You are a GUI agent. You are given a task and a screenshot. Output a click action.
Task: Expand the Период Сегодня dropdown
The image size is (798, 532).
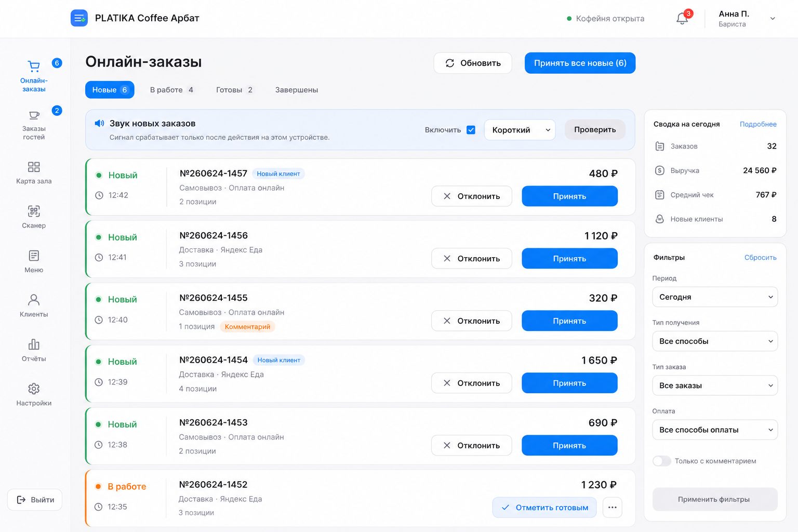(x=715, y=297)
